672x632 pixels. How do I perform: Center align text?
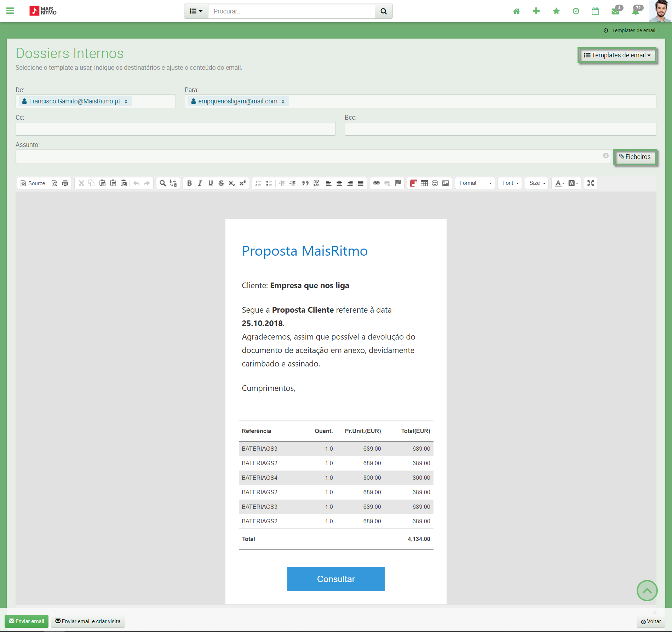point(339,183)
